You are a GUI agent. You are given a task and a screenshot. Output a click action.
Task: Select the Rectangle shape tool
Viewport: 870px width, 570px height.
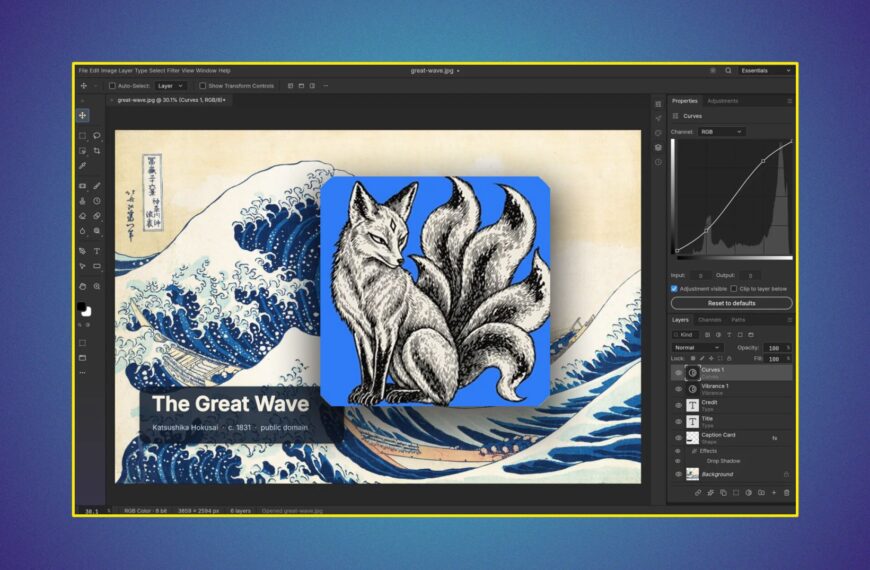[97, 266]
